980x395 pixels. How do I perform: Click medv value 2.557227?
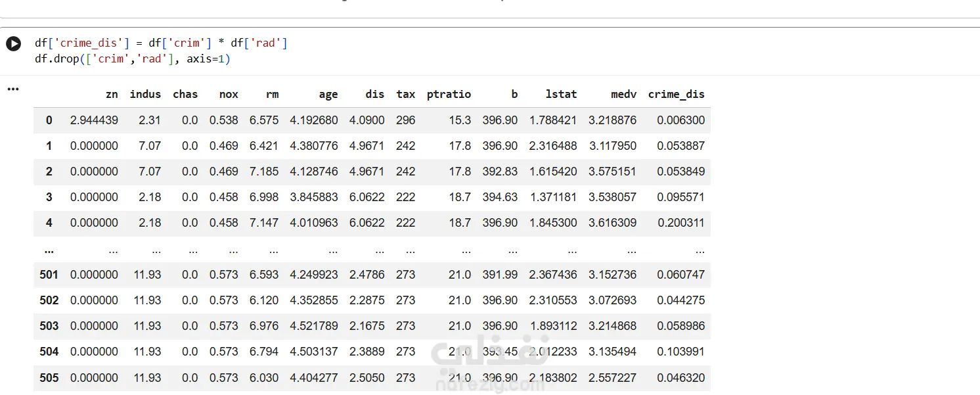click(x=612, y=378)
